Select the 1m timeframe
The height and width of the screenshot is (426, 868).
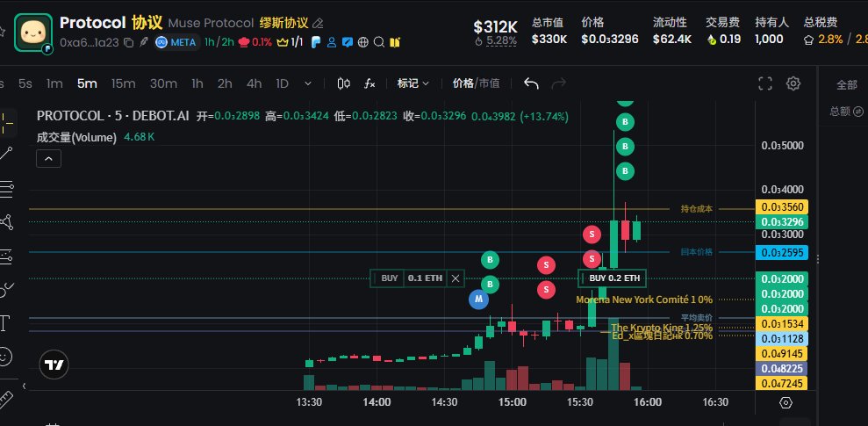54,83
